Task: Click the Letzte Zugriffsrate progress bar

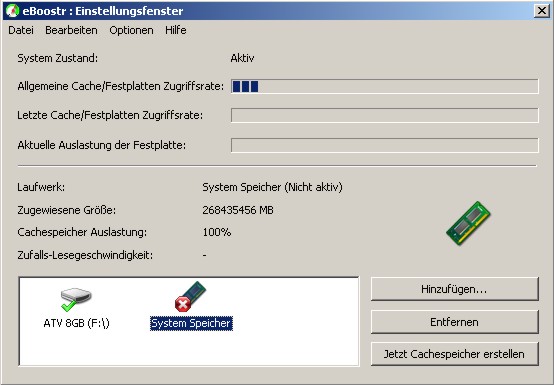Action: 385,115
